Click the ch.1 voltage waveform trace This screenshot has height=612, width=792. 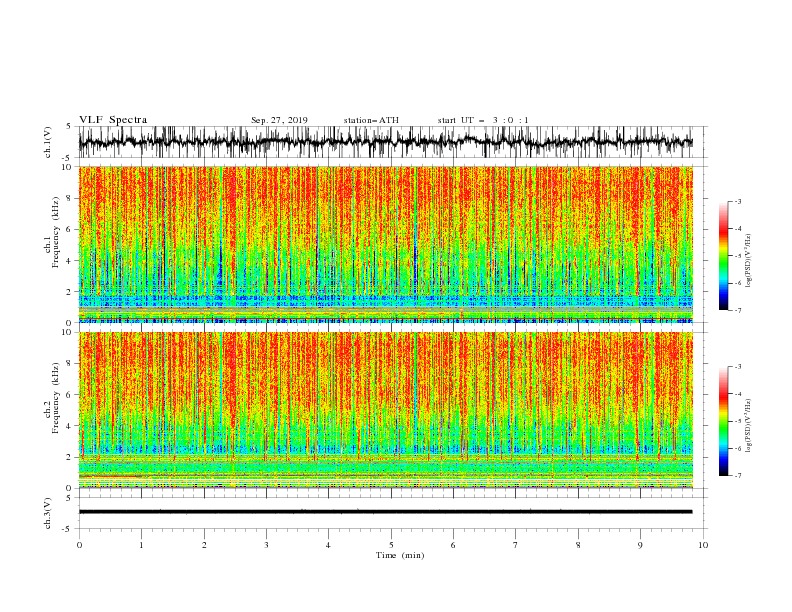[386, 142]
